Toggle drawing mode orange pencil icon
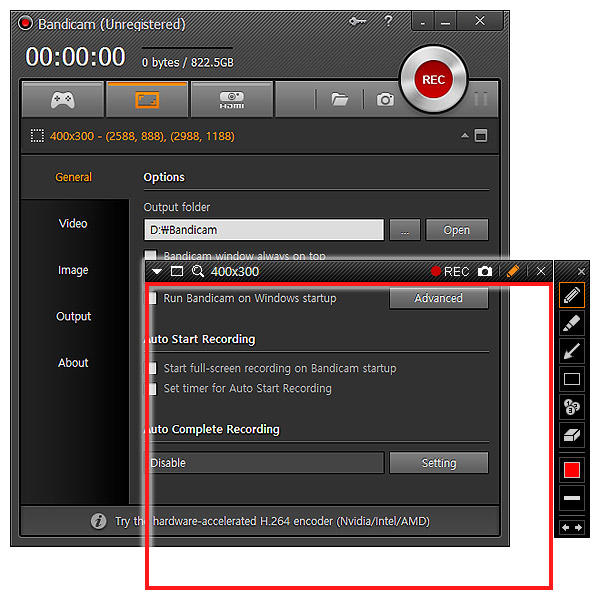Image resolution: width=600 pixels, height=600 pixels. (513, 271)
